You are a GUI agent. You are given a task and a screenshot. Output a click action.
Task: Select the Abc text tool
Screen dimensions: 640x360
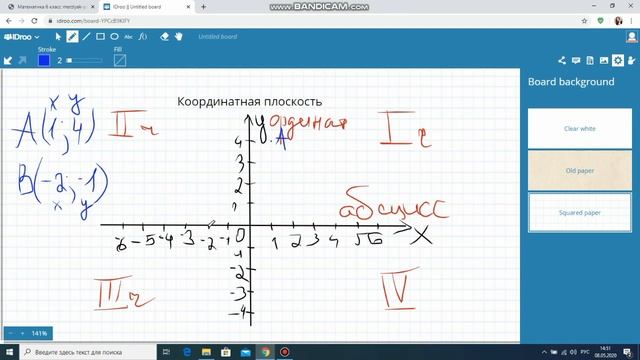[x=128, y=37]
